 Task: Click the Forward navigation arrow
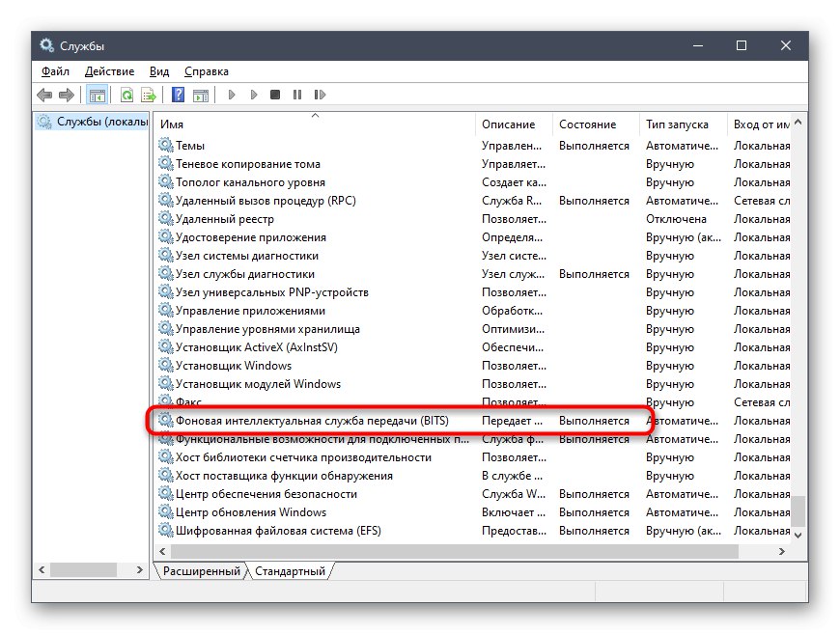(66, 95)
